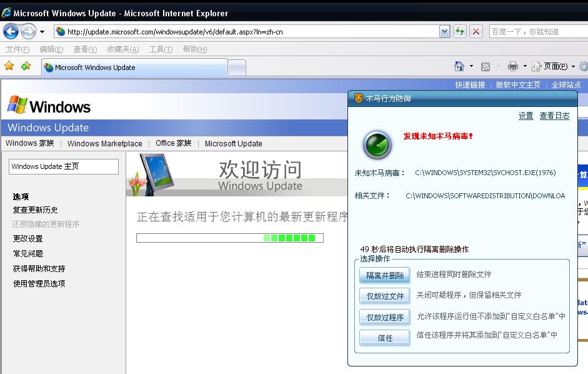Expand the Print dropdown arrow
588x374 pixels.
point(525,66)
